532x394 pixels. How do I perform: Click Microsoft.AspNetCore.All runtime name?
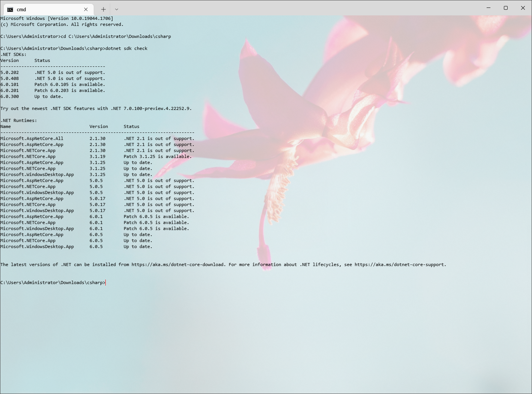pos(32,138)
